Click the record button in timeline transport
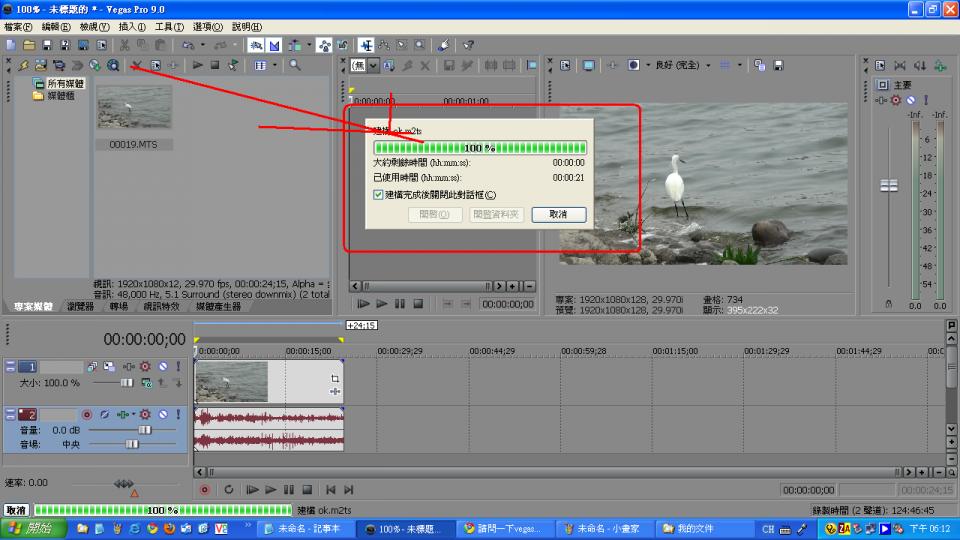The height and width of the screenshot is (540, 960). 205,489
